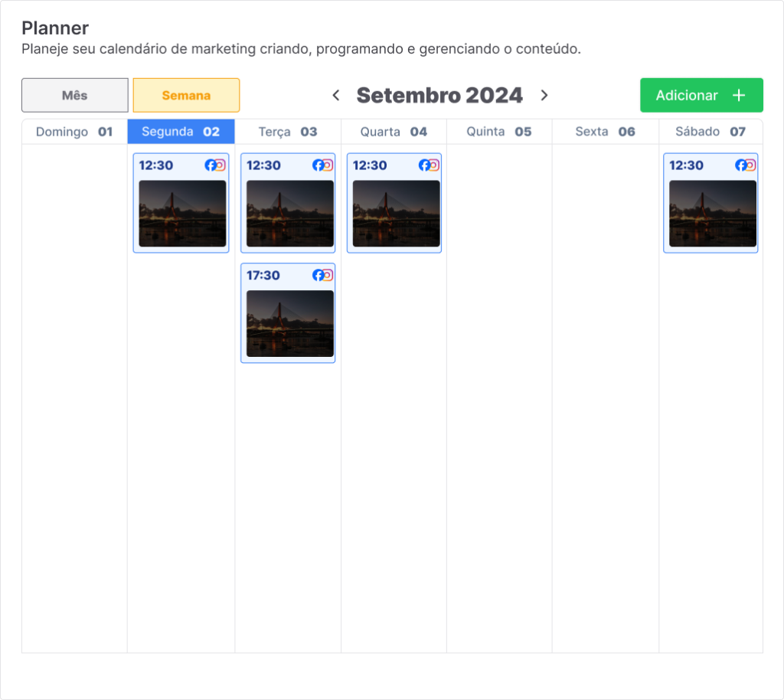
Task: Select Segunda 02 day header
Action: point(181,132)
